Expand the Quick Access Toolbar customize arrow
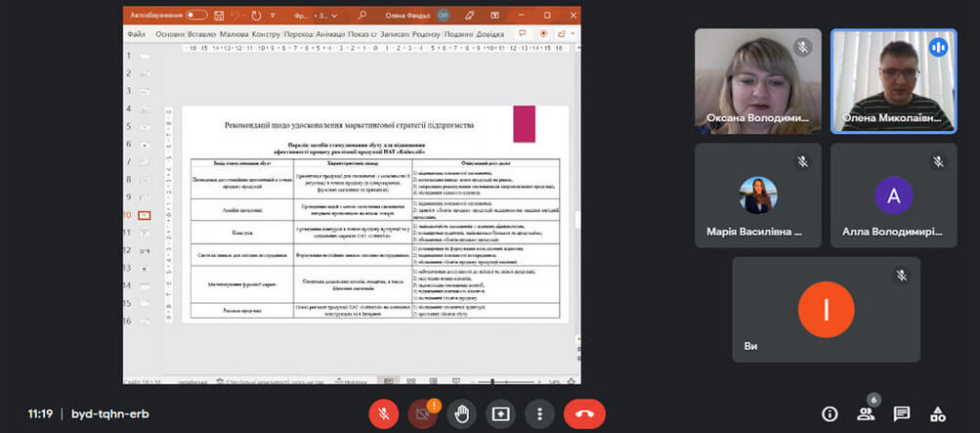The height and width of the screenshot is (433, 980). coord(273,16)
